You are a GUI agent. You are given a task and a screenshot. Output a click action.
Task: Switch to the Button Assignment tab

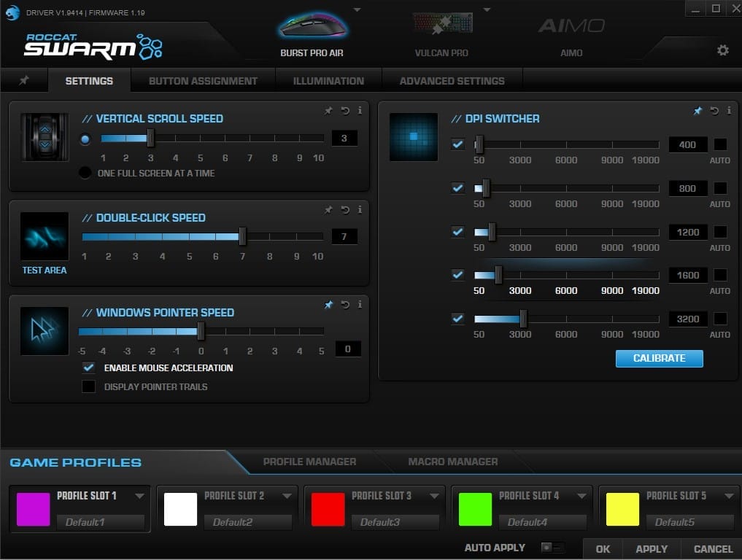tap(203, 81)
